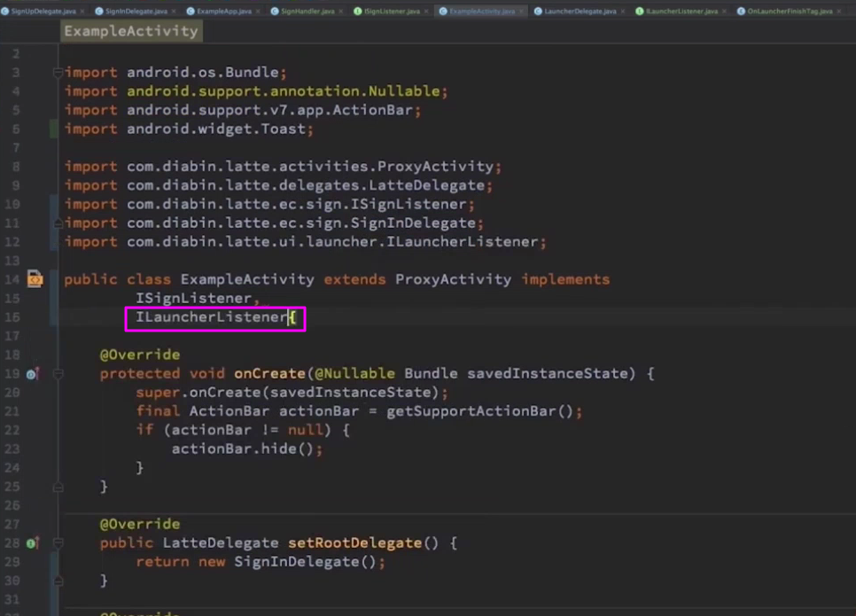
Task: Click 'android.support.v7.app.ActionBar' import text
Action: coord(269,110)
